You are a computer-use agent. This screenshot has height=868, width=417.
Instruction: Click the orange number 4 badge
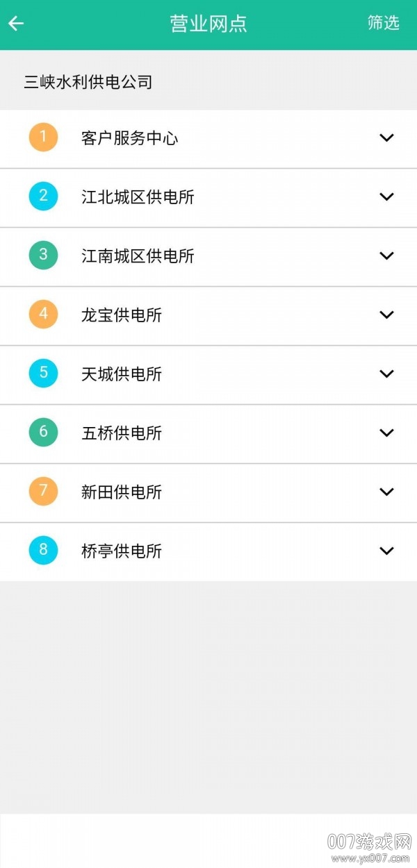(x=43, y=314)
